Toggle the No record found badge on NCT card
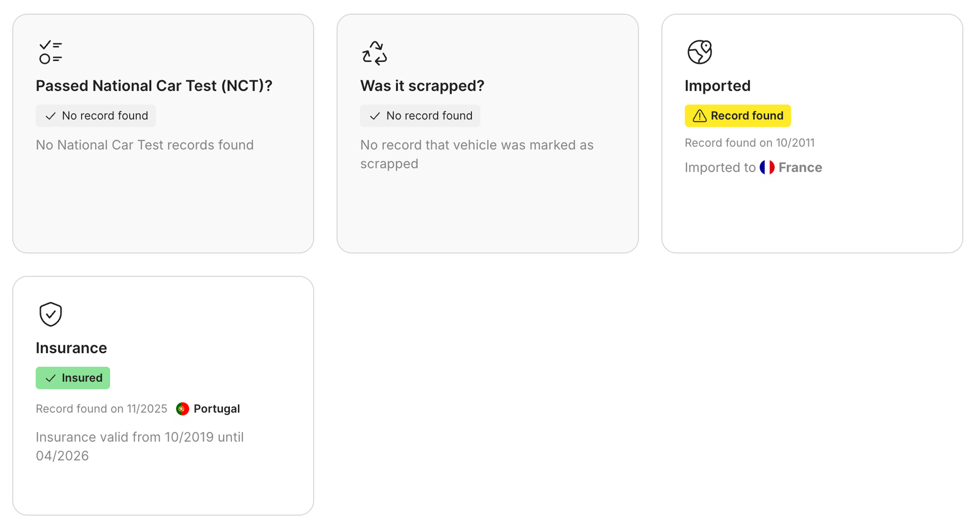The image size is (980, 529). 96,116
